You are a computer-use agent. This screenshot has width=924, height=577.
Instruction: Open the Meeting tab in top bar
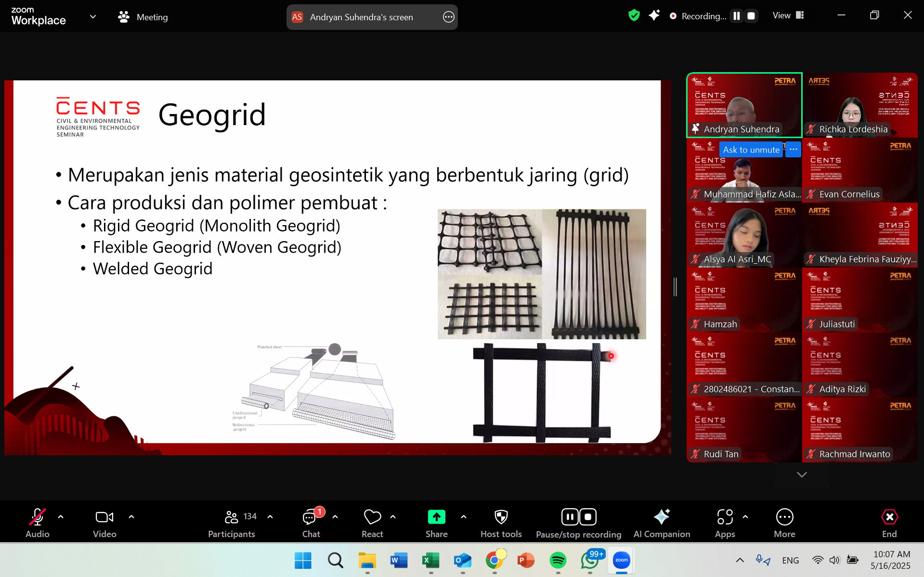coord(143,17)
